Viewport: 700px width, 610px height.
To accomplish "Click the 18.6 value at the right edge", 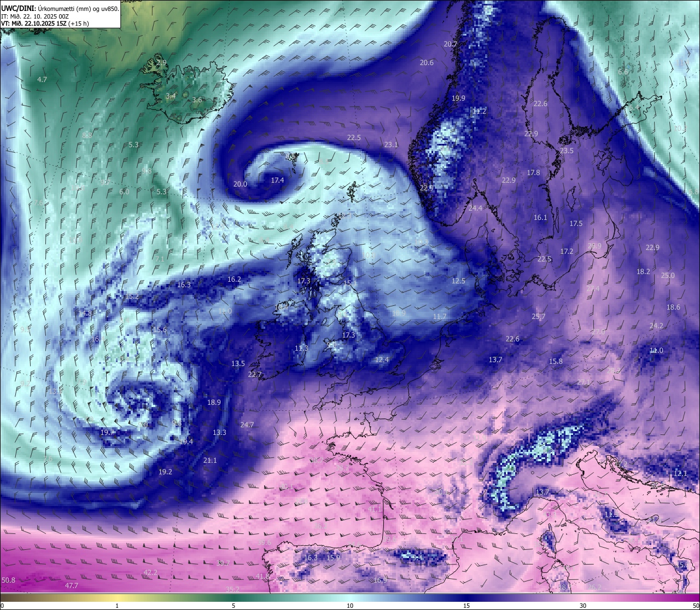I will pos(673,307).
